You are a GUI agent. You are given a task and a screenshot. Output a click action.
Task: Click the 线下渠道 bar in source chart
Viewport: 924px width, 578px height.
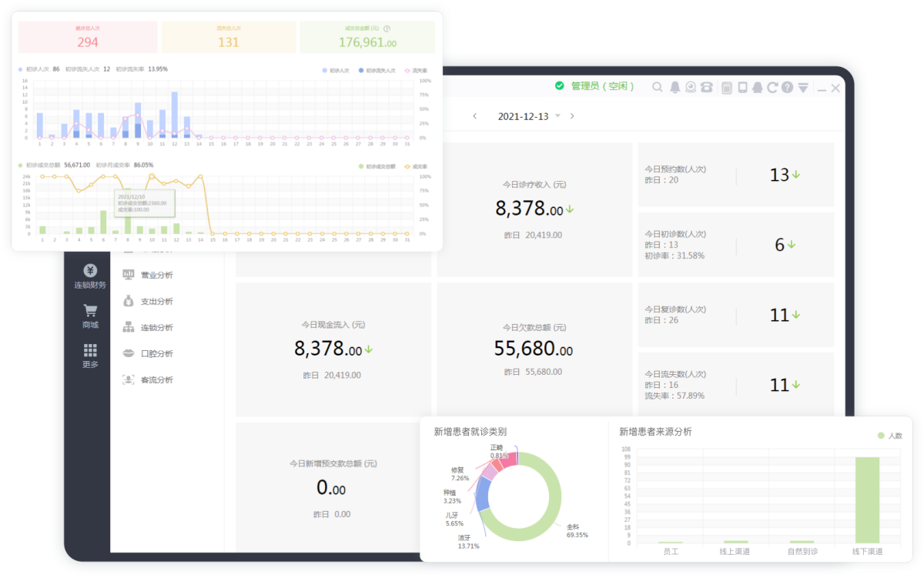(x=867, y=500)
